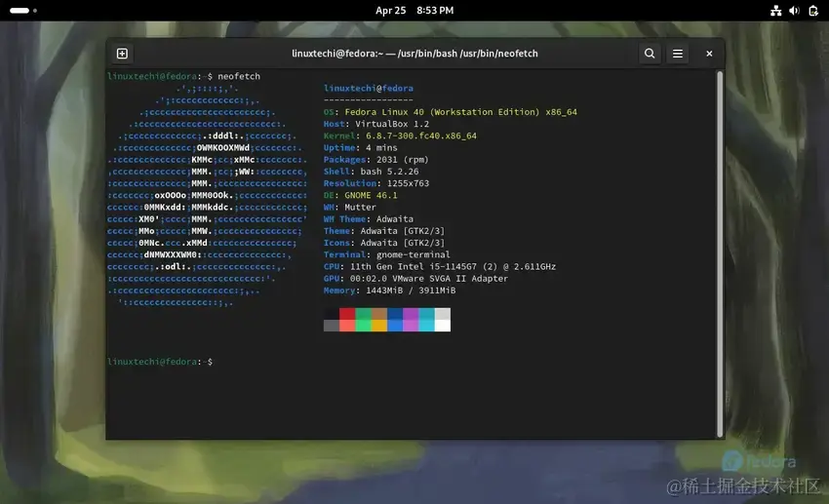The image size is (829, 504).
Task: Click the 'OS: Fedora Linux 40' line
Action: 451,112
